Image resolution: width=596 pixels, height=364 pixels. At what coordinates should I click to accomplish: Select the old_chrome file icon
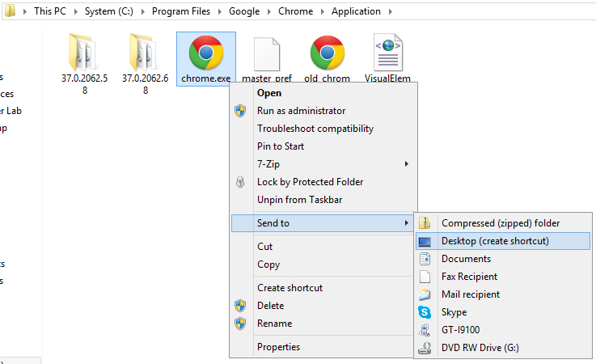point(328,53)
